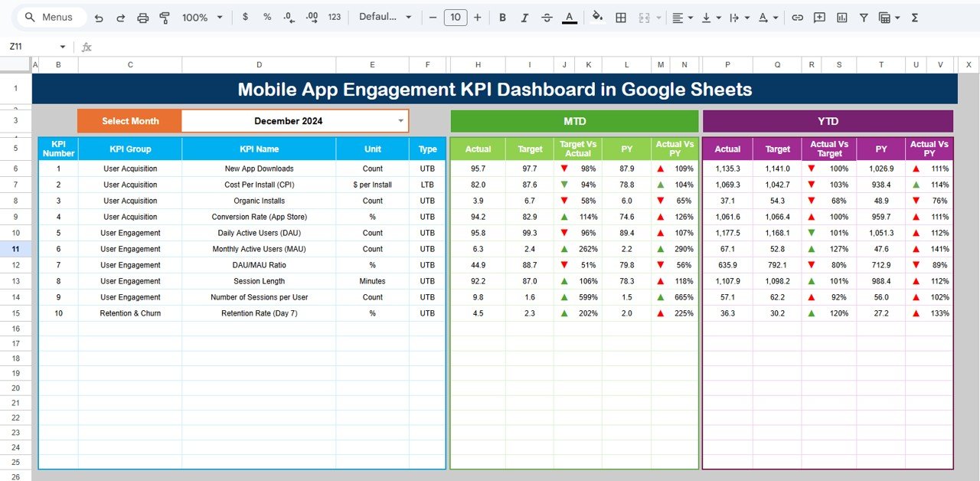Screen dimensions: 980x481
Task: Toggle strikethrough formatting
Action: [547, 17]
